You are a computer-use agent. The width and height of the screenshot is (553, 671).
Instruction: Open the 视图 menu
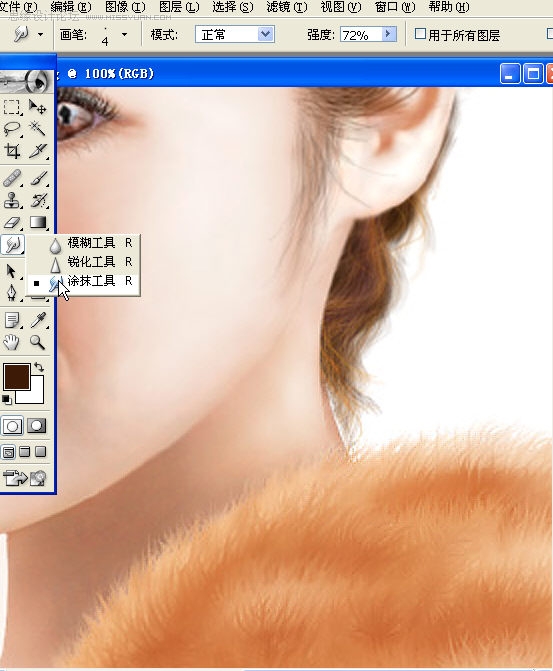coord(341,7)
